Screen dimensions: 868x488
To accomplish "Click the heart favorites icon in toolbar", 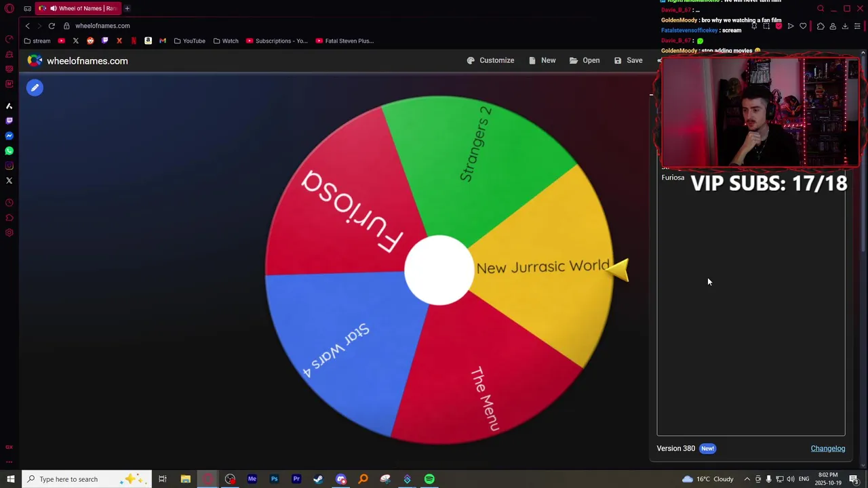I will (803, 26).
